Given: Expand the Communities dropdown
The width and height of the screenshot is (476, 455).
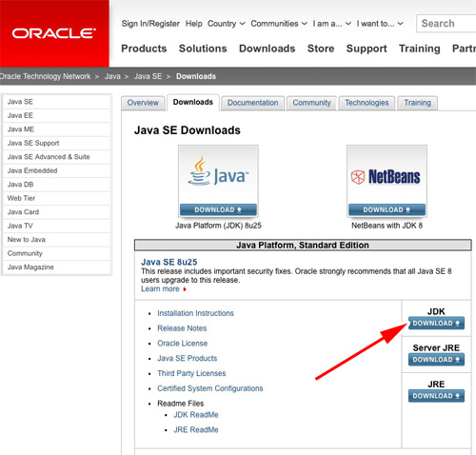Looking at the screenshot, I should [x=279, y=24].
